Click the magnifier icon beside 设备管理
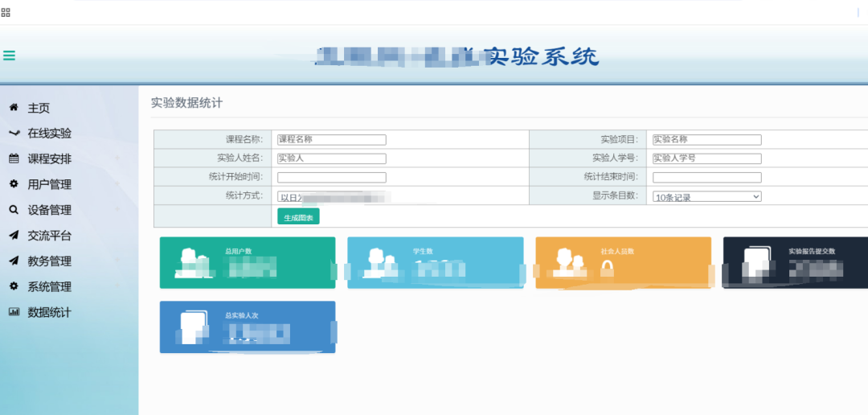 pyautogui.click(x=14, y=210)
